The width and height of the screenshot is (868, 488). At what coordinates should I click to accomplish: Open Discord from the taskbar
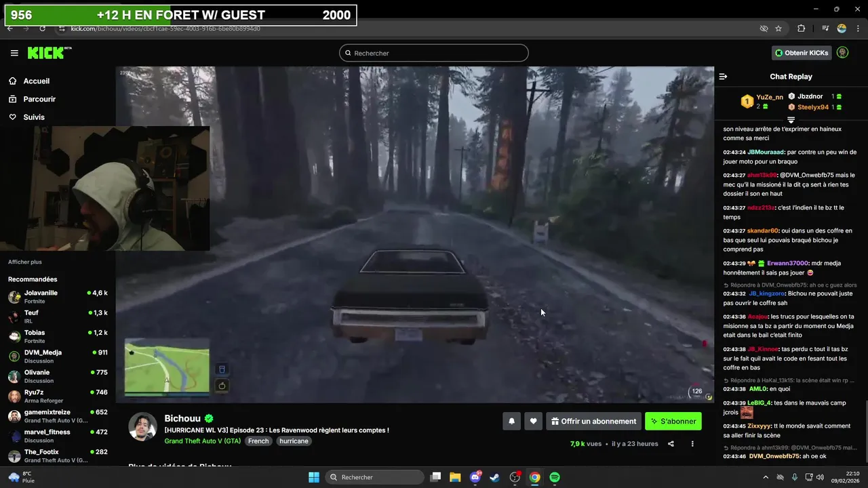pyautogui.click(x=475, y=477)
